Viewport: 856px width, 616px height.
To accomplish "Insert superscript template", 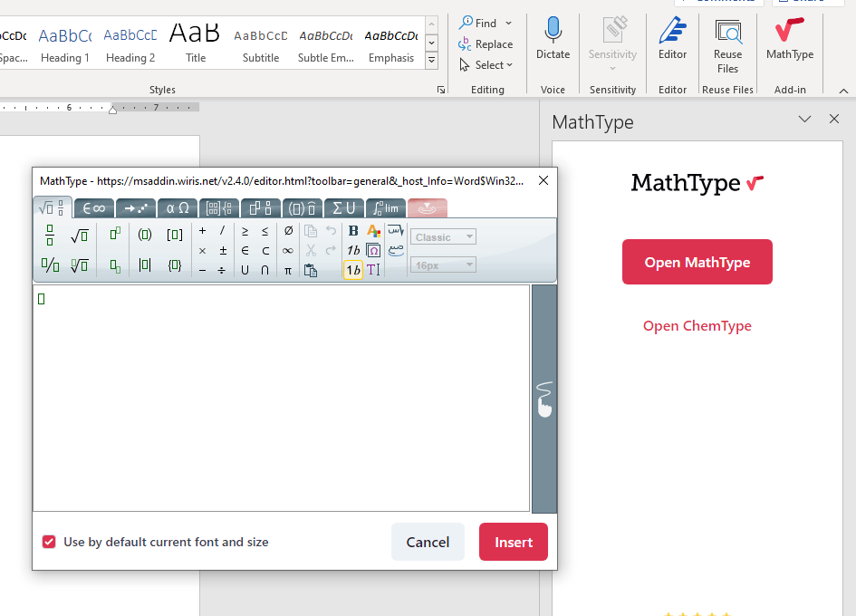I will coord(115,235).
